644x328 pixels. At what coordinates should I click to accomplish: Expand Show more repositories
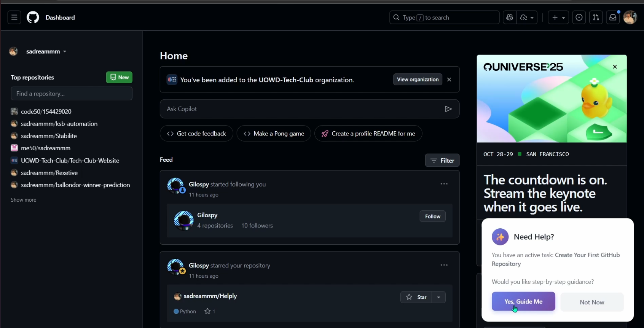[x=24, y=200]
